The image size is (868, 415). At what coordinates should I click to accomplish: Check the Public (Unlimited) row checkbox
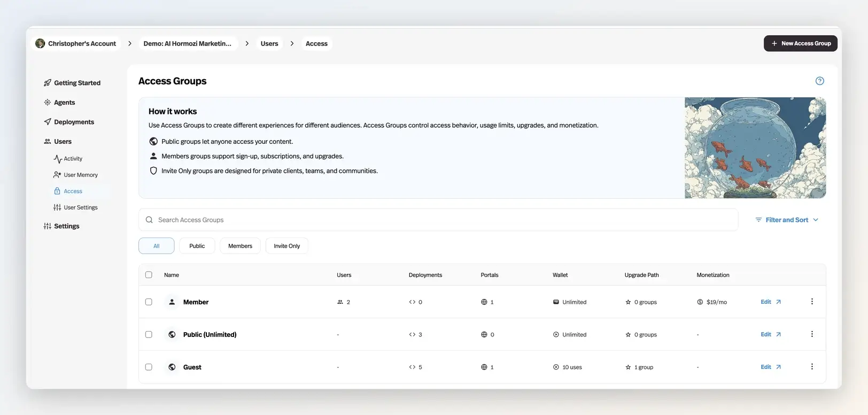149,335
